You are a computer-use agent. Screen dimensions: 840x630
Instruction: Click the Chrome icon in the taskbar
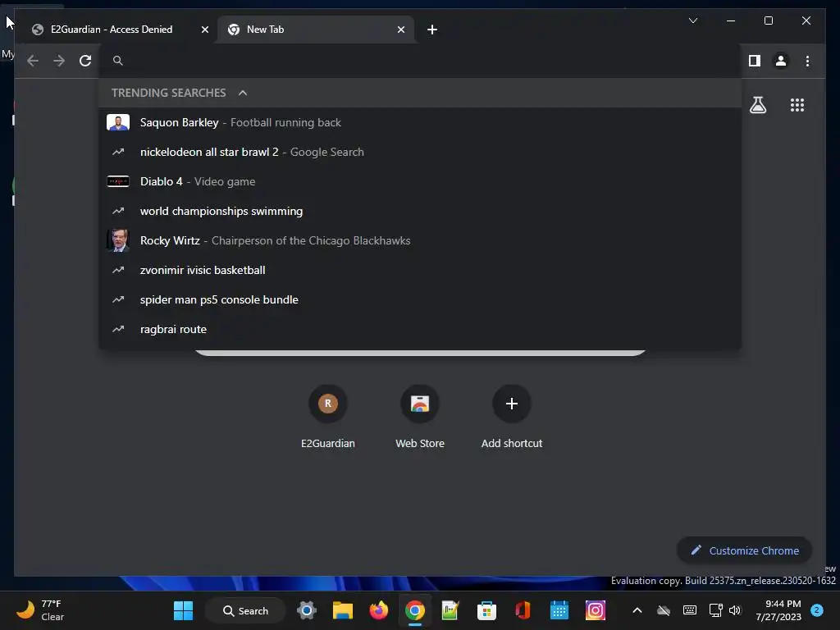[414, 610]
